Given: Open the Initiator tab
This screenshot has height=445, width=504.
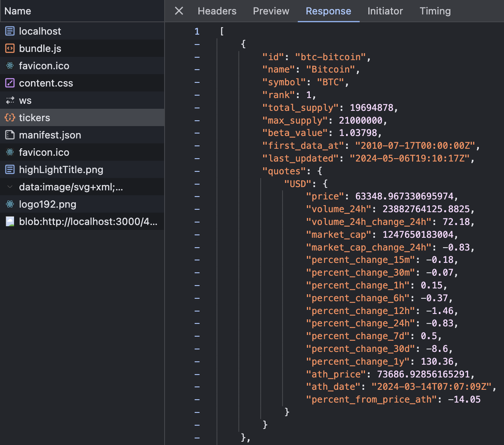Looking at the screenshot, I should pos(385,11).
